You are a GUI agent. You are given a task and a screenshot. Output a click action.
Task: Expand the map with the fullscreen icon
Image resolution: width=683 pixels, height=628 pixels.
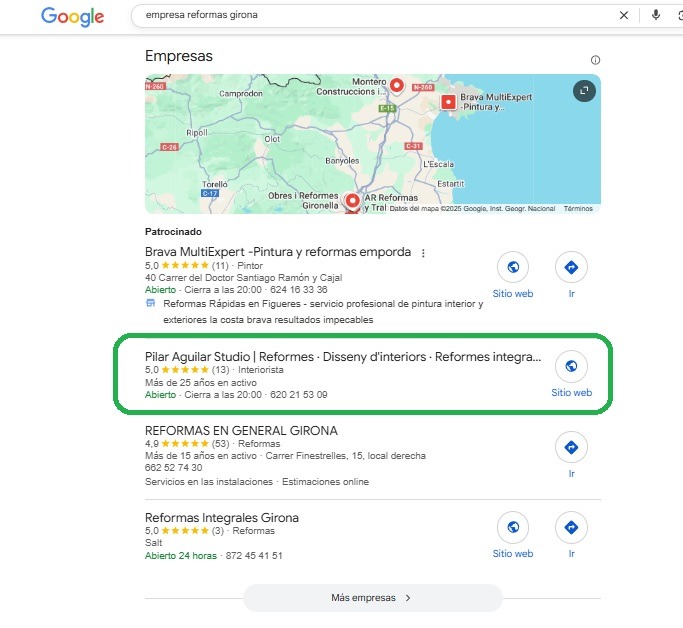tap(584, 91)
